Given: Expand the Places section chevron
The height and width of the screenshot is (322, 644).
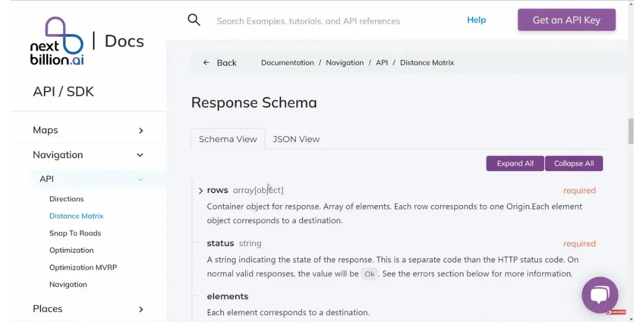Looking at the screenshot, I should [141, 309].
